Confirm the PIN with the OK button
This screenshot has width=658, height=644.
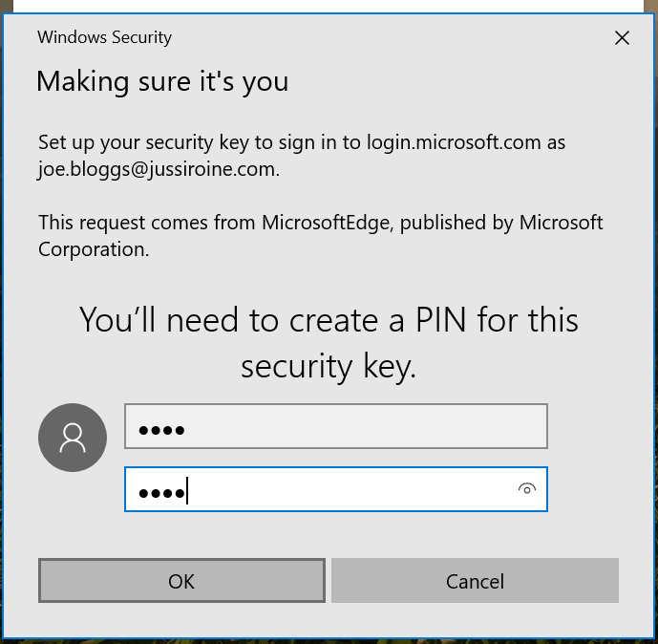[181, 581]
